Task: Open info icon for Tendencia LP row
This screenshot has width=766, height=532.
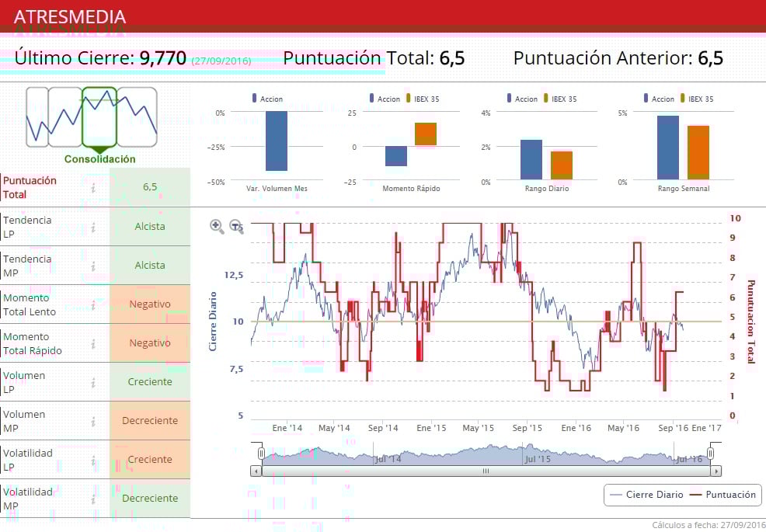Action: 93,227
